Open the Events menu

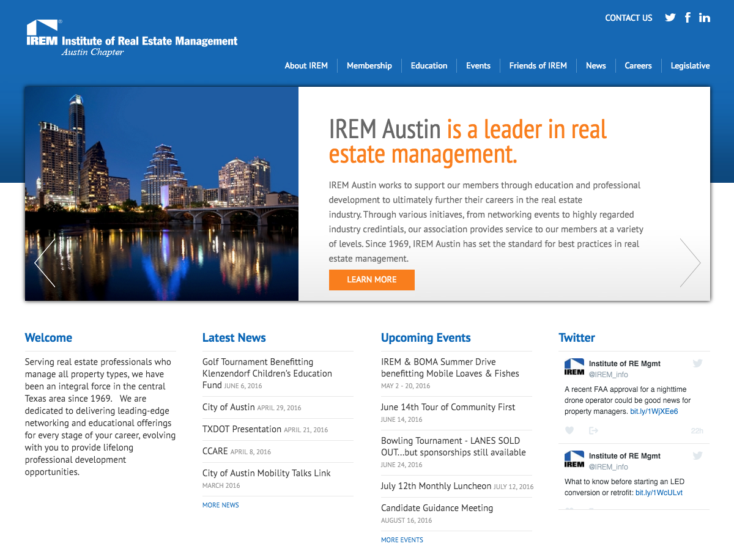point(478,65)
